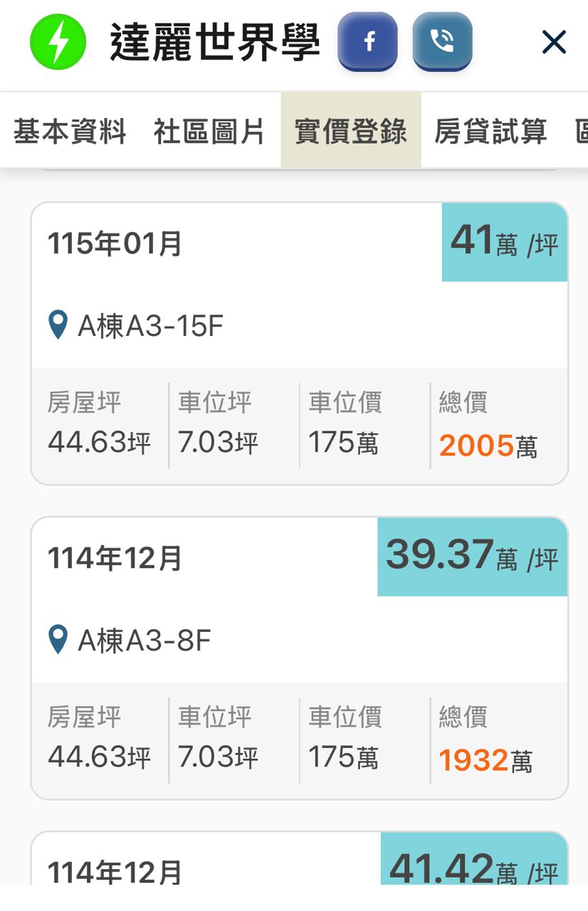Click the partially visible tab after 房貸試算
Screen dimensions: 588x911
(x=582, y=132)
